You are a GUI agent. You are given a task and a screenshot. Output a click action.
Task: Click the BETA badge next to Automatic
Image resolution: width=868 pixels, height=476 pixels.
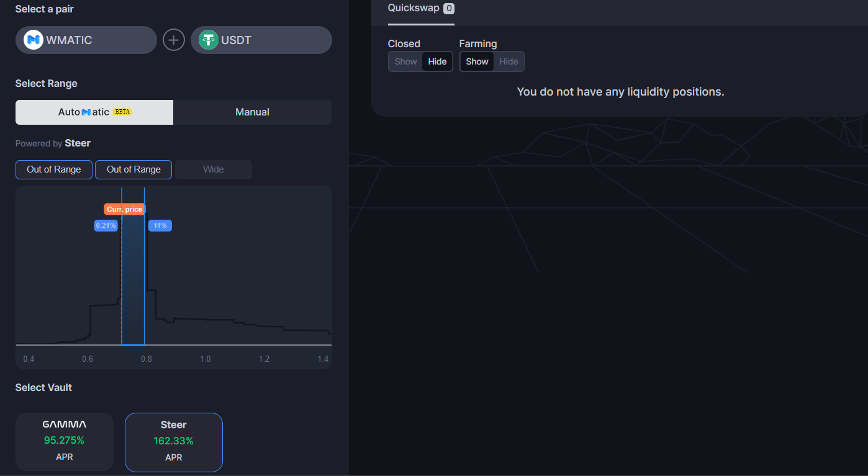point(123,112)
